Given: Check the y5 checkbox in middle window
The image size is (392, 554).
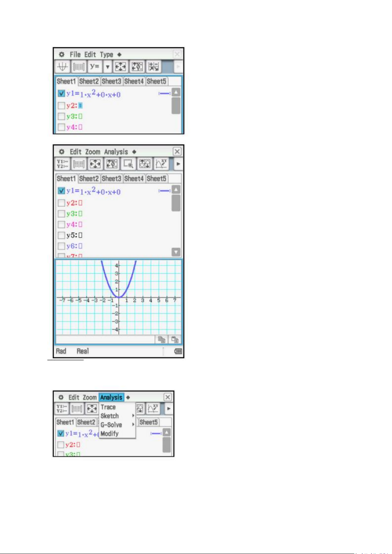Looking at the screenshot, I should [61, 235].
